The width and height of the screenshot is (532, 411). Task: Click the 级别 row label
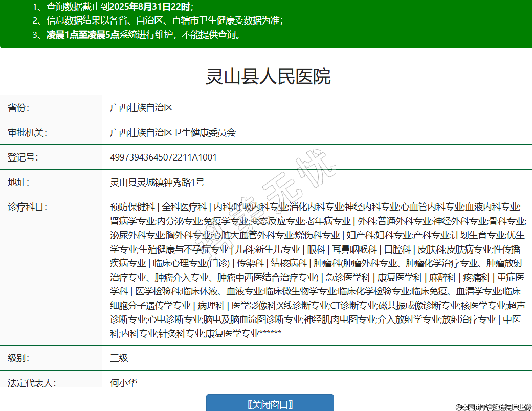click(x=19, y=358)
